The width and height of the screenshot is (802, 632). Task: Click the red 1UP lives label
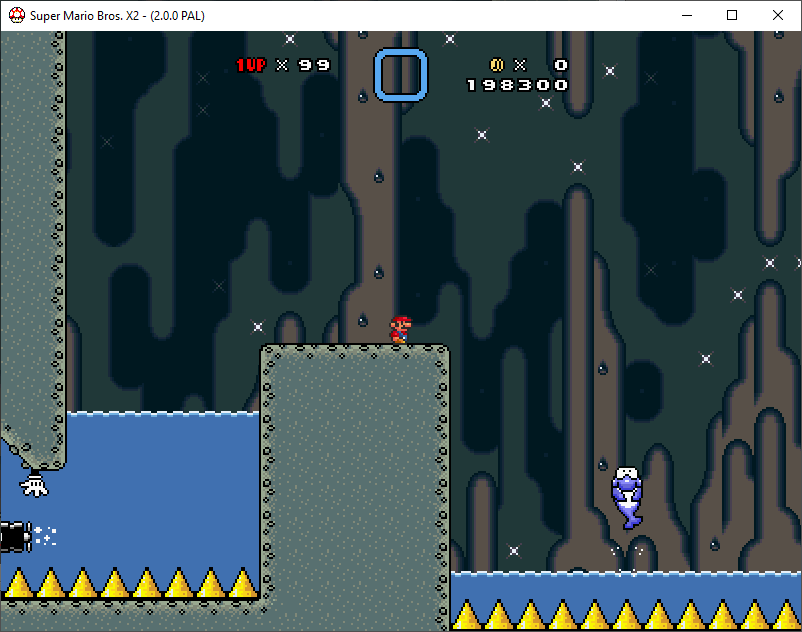(251, 65)
